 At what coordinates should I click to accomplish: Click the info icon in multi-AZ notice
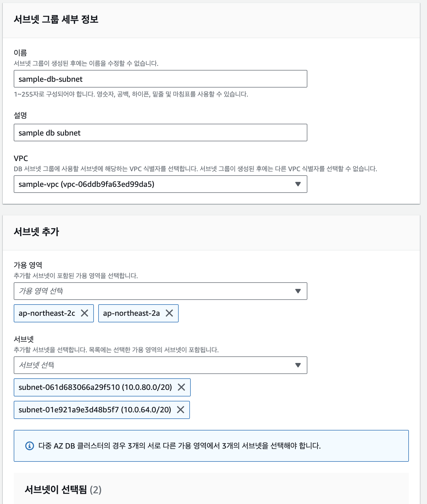tap(30, 446)
